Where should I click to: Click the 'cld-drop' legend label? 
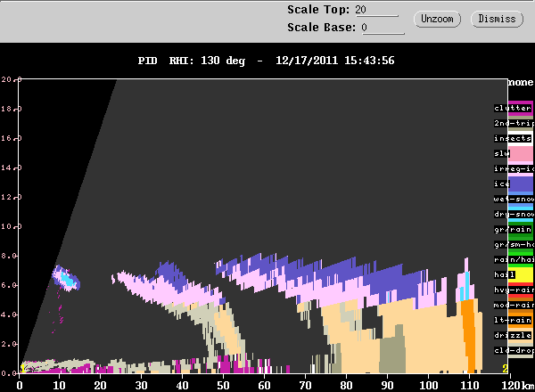pos(514,350)
